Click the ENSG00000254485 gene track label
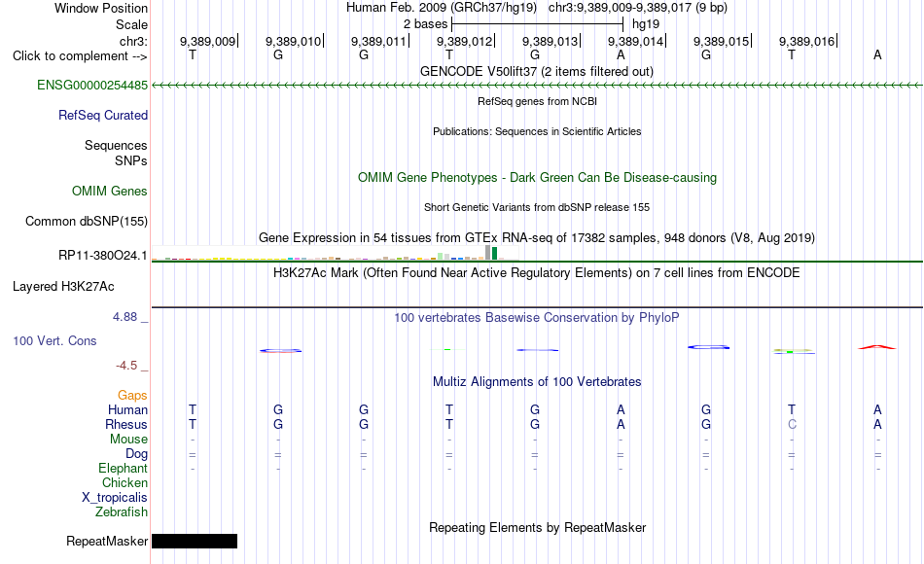Viewport: 924px width, 564px height. pyautogui.click(x=92, y=85)
